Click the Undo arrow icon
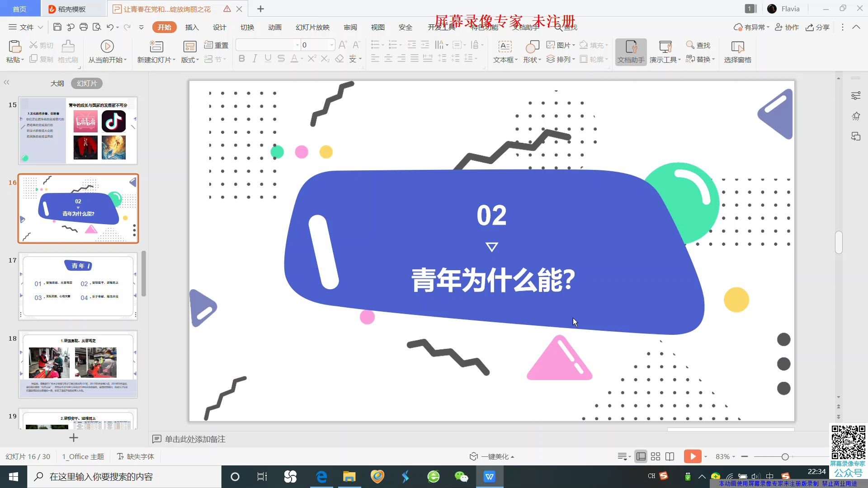The image size is (868, 488). (110, 27)
